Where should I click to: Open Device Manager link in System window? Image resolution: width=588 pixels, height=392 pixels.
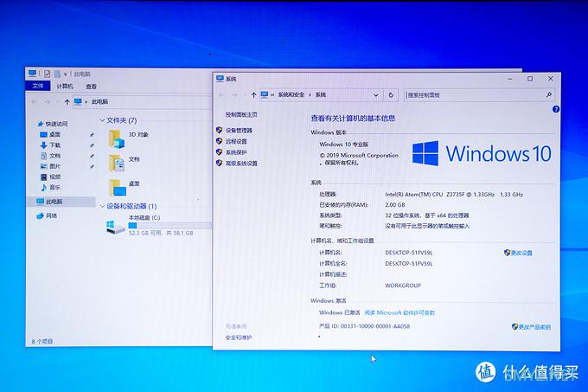point(239,131)
